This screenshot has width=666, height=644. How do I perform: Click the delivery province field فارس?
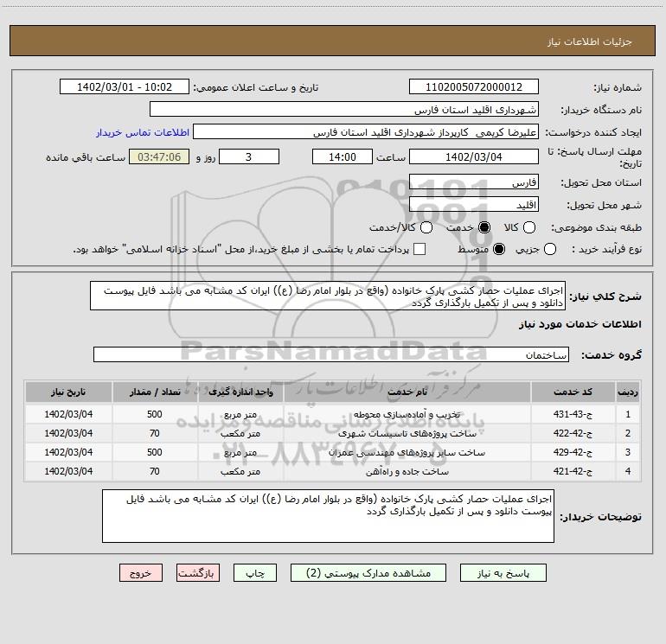click(x=474, y=182)
